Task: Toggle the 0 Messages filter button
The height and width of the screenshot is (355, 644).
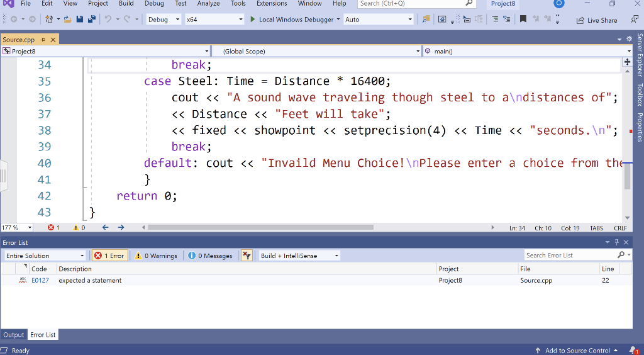Action: [x=210, y=256]
